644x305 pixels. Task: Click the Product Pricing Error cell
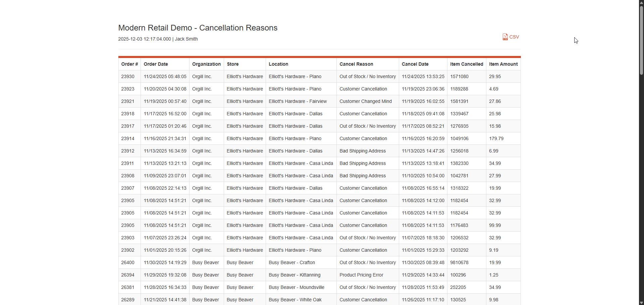[368, 275]
